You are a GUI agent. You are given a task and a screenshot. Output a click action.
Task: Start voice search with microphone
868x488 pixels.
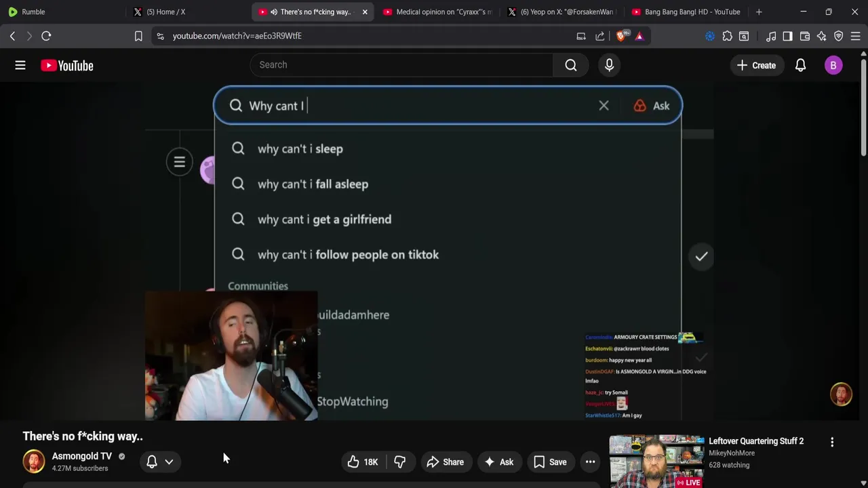coord(609,64)
